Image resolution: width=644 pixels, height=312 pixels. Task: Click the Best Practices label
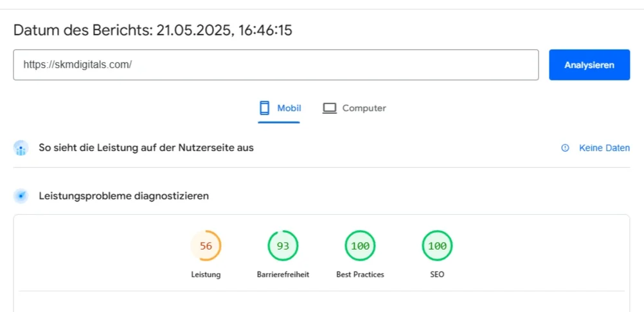pos(360,275)
